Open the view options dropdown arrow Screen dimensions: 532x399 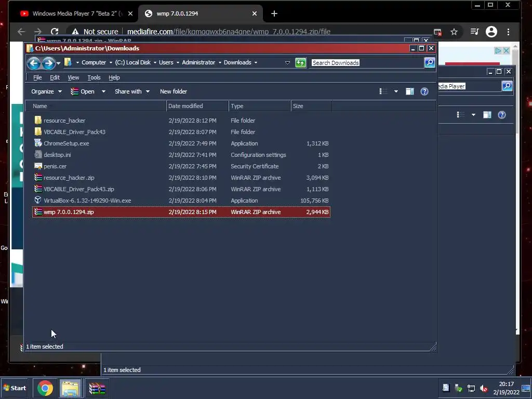(x=396, y=91)
